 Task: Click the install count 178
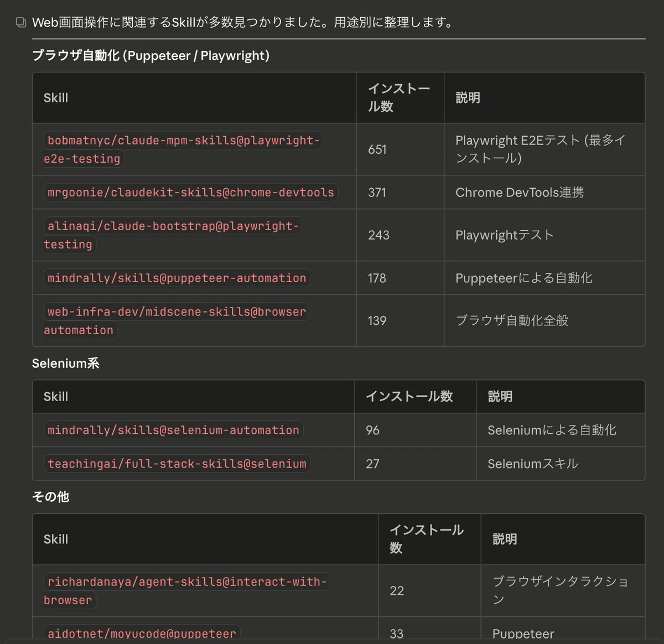pos(377,278)
